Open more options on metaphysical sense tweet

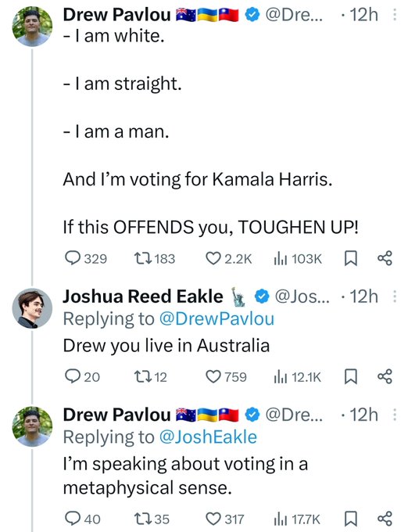395,415
